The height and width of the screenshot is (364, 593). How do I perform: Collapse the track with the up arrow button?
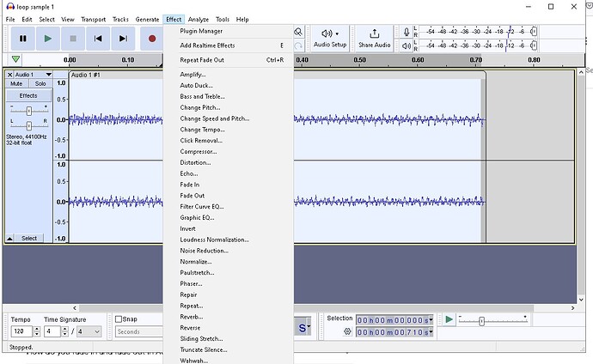[x=9, y=239]
